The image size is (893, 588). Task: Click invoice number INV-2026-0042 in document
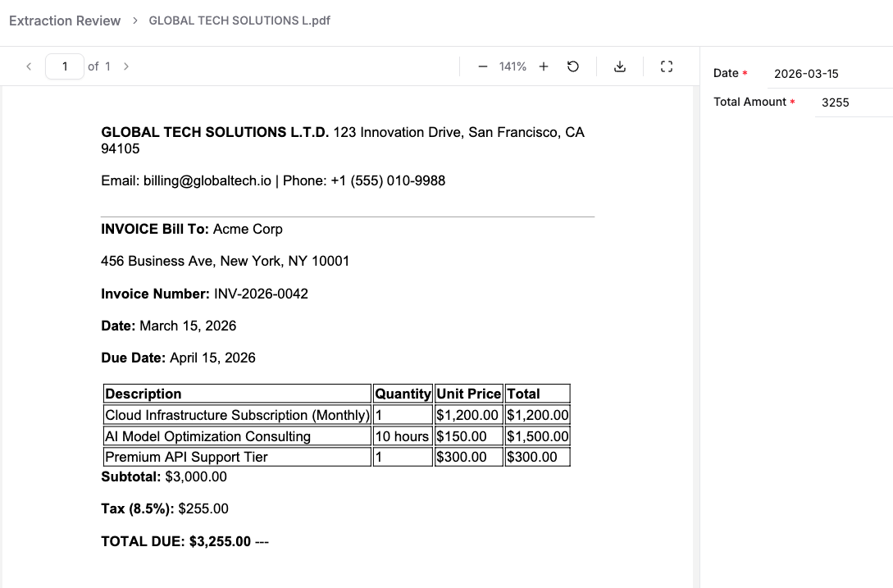tap(261, 294)
